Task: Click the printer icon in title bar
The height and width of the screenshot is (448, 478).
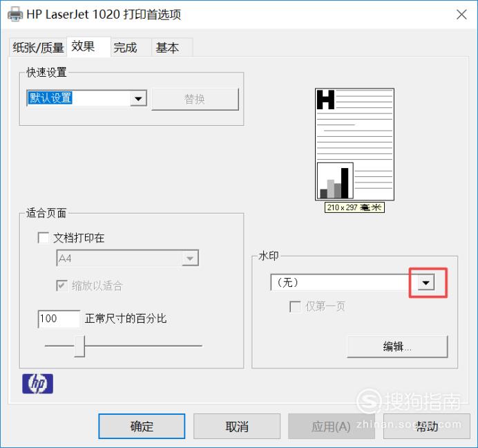Action: tap(15, 15)
